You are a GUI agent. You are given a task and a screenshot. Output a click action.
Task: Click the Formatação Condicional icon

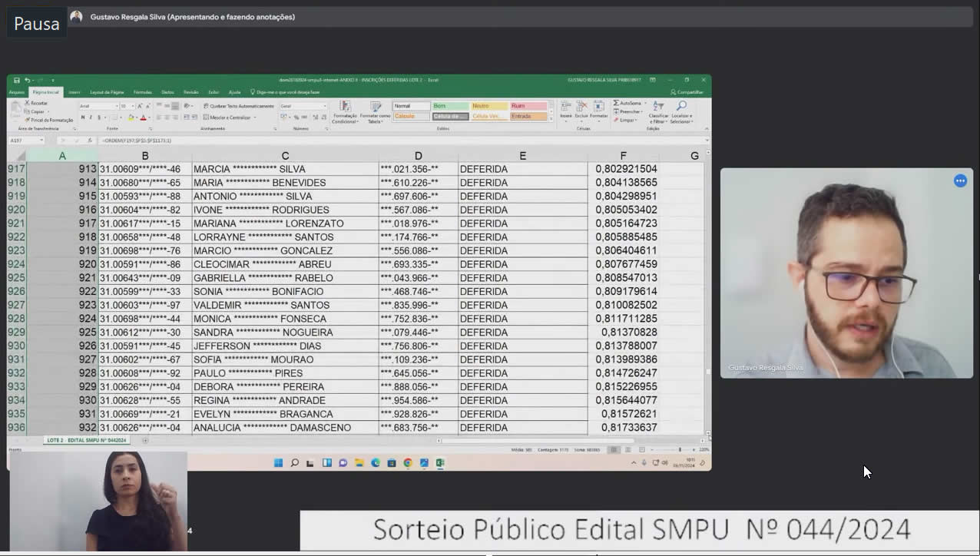[x=345, y=113]
